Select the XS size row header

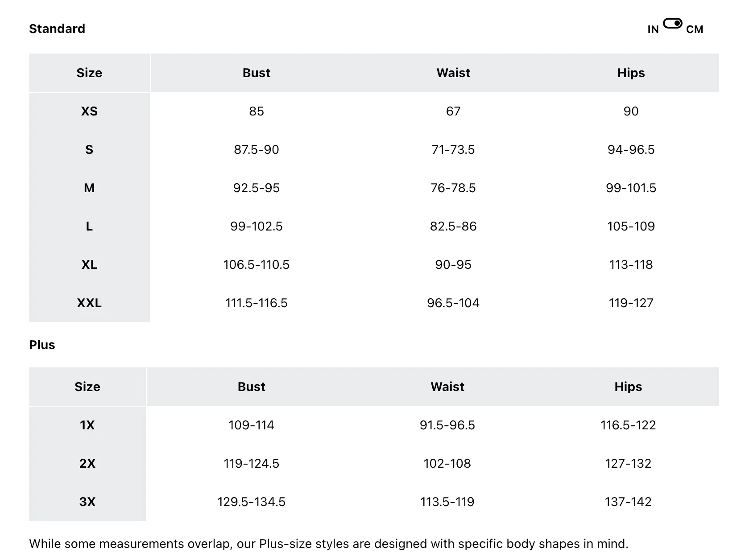click(89, 111)
